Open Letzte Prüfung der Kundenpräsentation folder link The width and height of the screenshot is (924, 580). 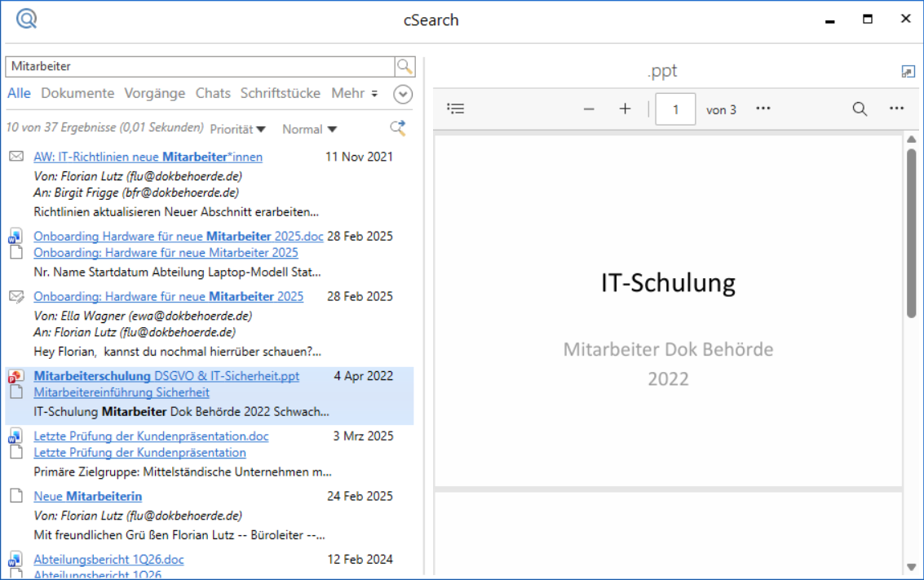tap(139, 453)
